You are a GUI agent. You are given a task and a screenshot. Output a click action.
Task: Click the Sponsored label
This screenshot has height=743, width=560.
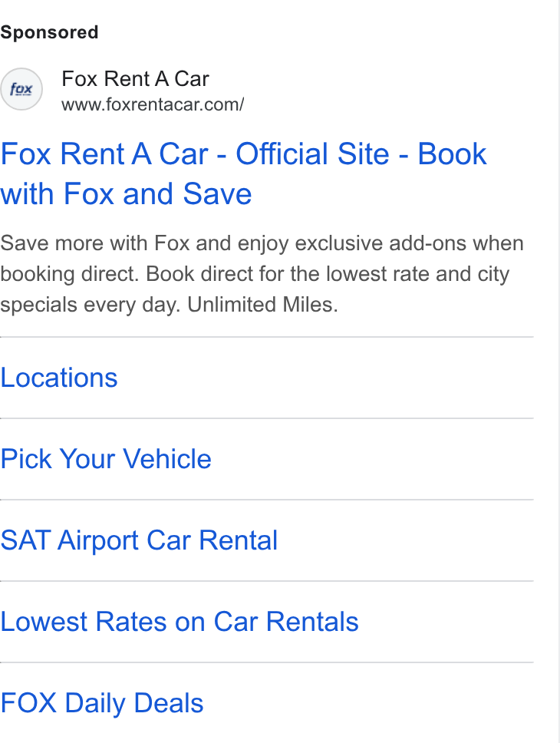(x=49, y=32)
